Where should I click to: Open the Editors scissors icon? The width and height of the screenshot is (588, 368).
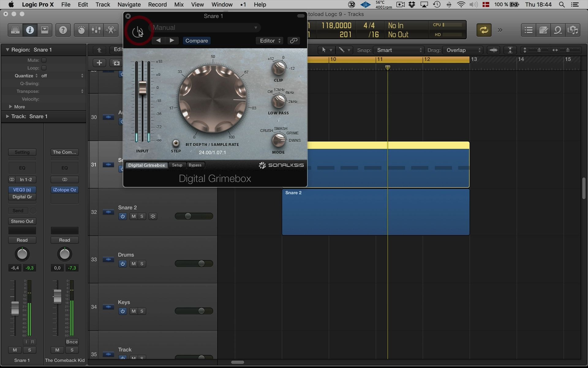click(111, 30)
